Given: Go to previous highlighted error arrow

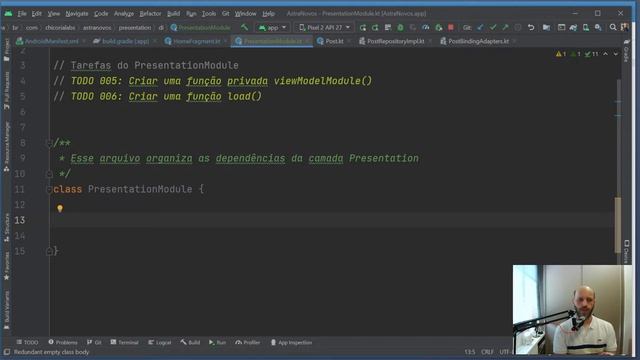Looking at the screenshot, I should (x=605, y=54).
